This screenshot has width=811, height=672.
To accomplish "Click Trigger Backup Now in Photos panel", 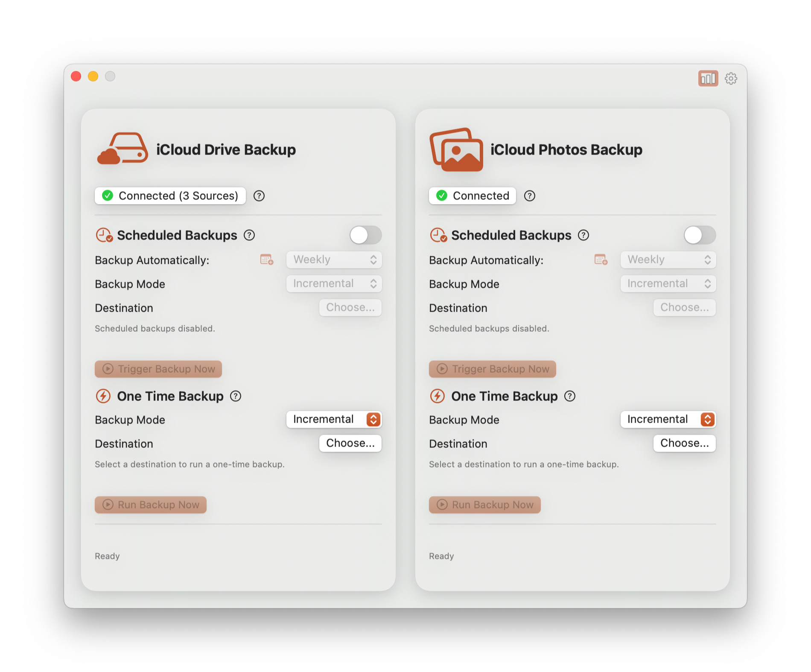I will 493,369.
